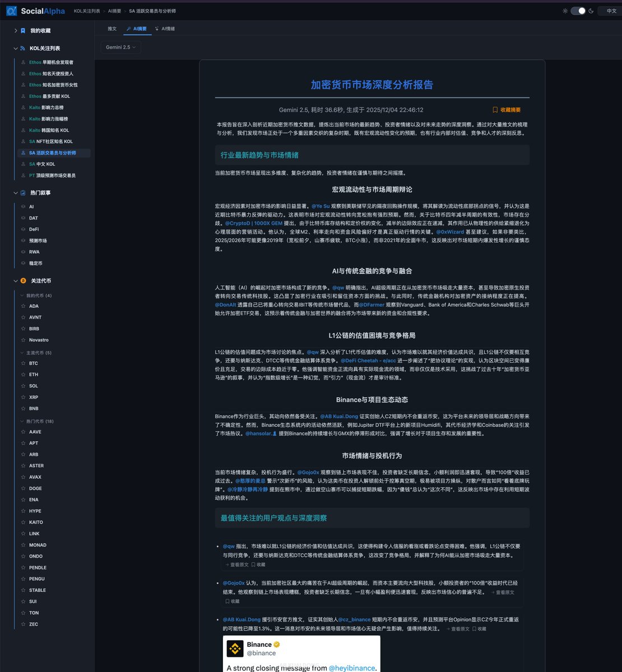The height and width of the screenshot is (672, 622).
Task: Click the cube icon beside DeFi narrative
Action: tap(23, 230)
